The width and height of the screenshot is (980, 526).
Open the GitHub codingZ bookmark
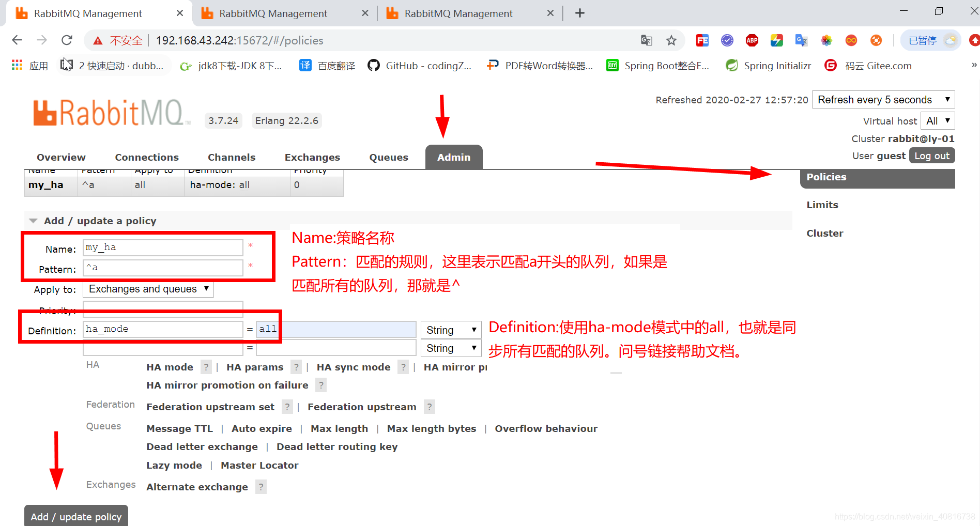(420, 66)
